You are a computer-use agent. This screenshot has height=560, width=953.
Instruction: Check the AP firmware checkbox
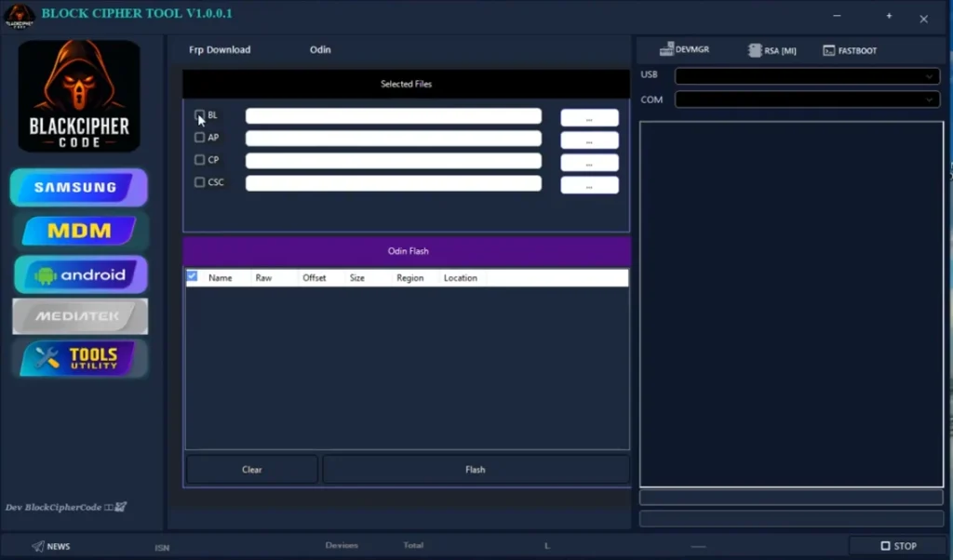click(x=199, y=137)
